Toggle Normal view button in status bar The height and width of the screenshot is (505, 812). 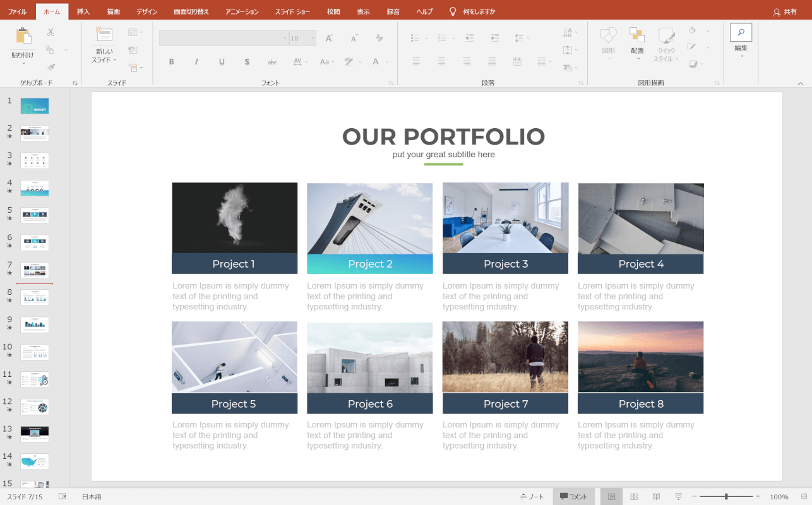pos(611,497)
